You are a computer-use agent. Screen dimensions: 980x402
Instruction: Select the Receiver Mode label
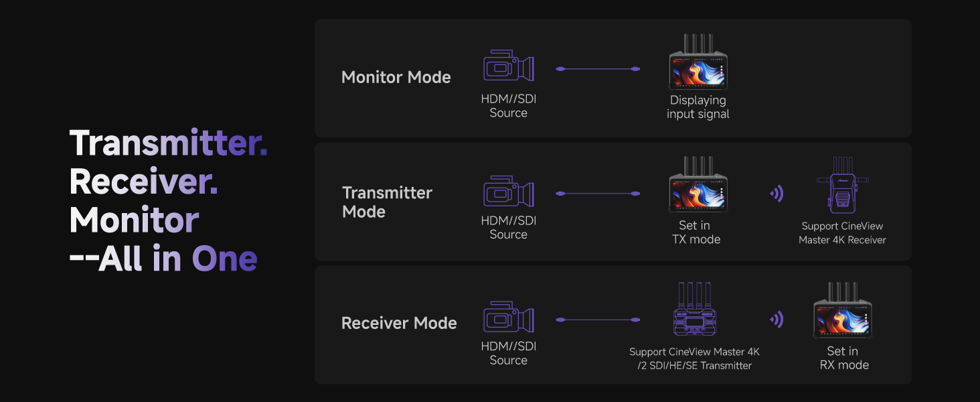coord(399,323)
